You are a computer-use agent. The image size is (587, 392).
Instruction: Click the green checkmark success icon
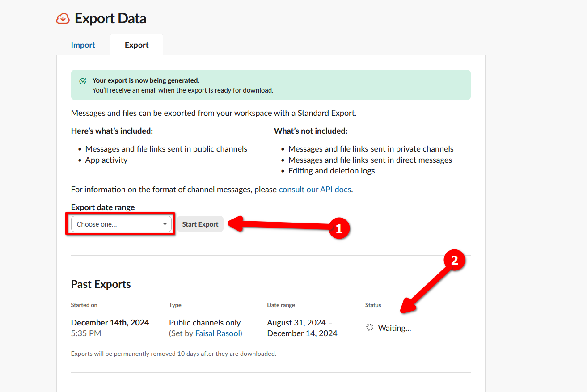83,81
